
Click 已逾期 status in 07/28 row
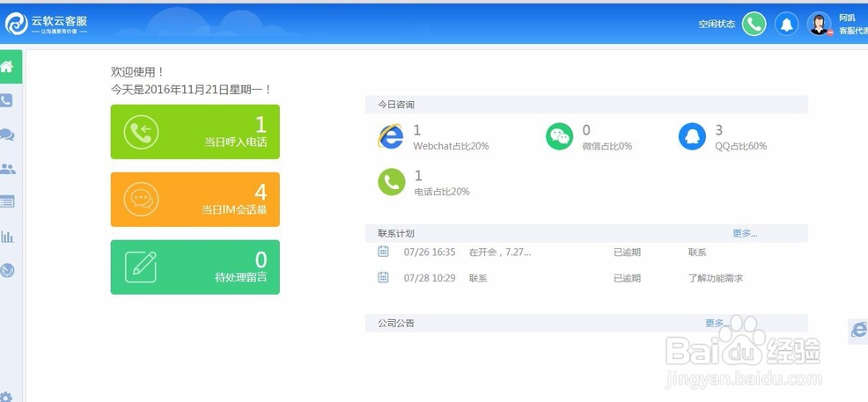tap(627, 278)
